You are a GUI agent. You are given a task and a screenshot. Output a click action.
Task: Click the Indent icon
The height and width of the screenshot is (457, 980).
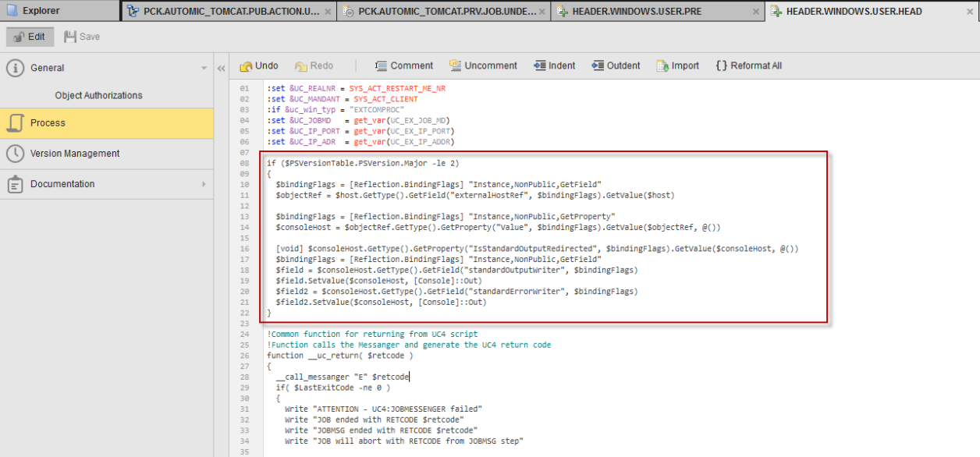pyautogui.click(x=540, y=66)
